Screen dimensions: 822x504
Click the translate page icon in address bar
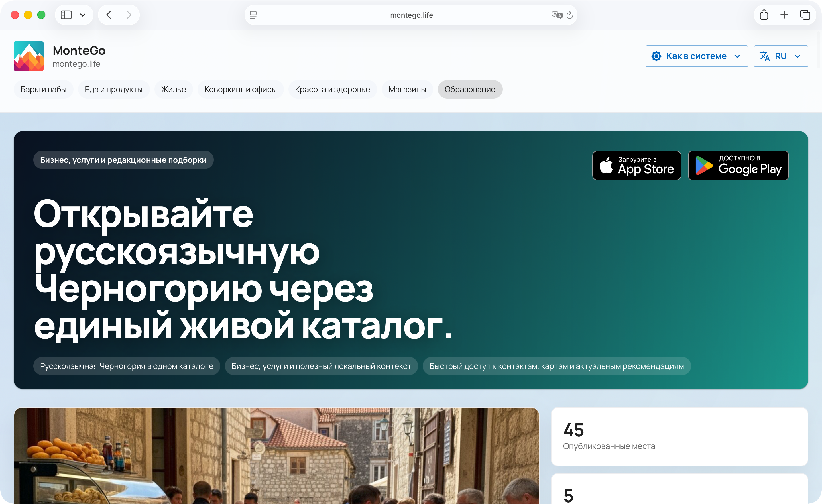click(557, 15)
